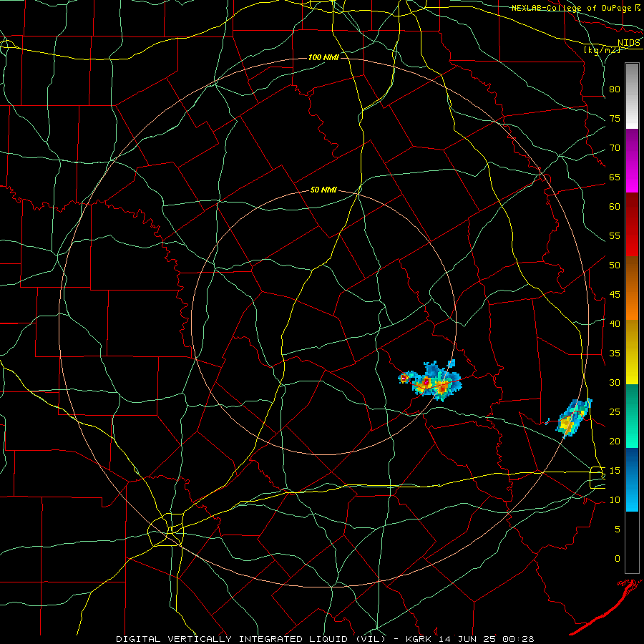
Task: Click the 0 value on the color scale
Action: click(618, 559)
